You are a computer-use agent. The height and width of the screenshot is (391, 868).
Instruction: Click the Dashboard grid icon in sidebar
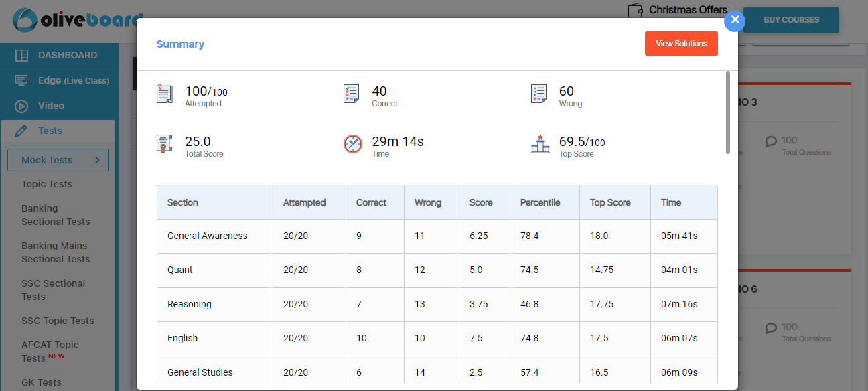click(21, 55)
